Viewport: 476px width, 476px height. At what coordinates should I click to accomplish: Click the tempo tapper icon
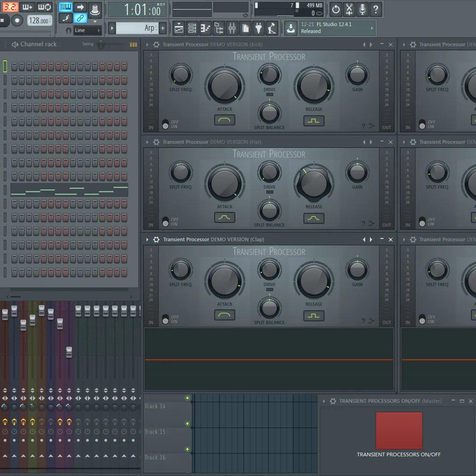pyautogui.click(x=272, y=28)
